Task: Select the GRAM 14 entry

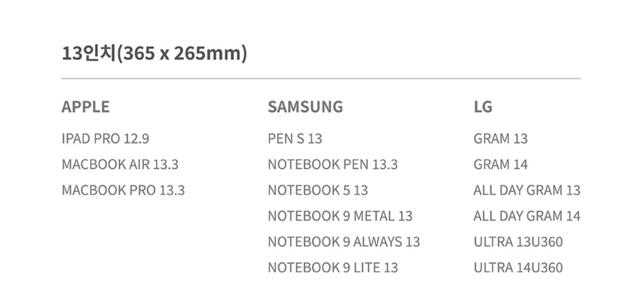Action: click(x=501, y=165)
